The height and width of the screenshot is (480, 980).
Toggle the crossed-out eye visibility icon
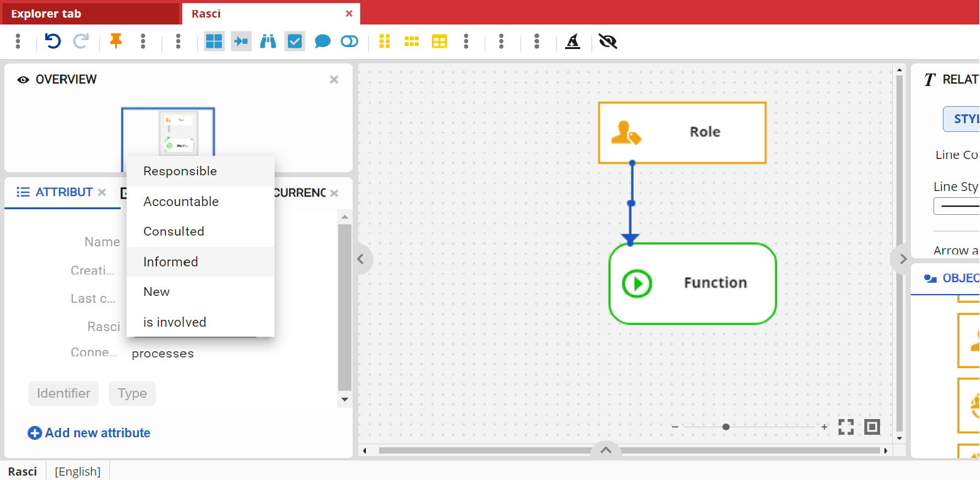608,41
